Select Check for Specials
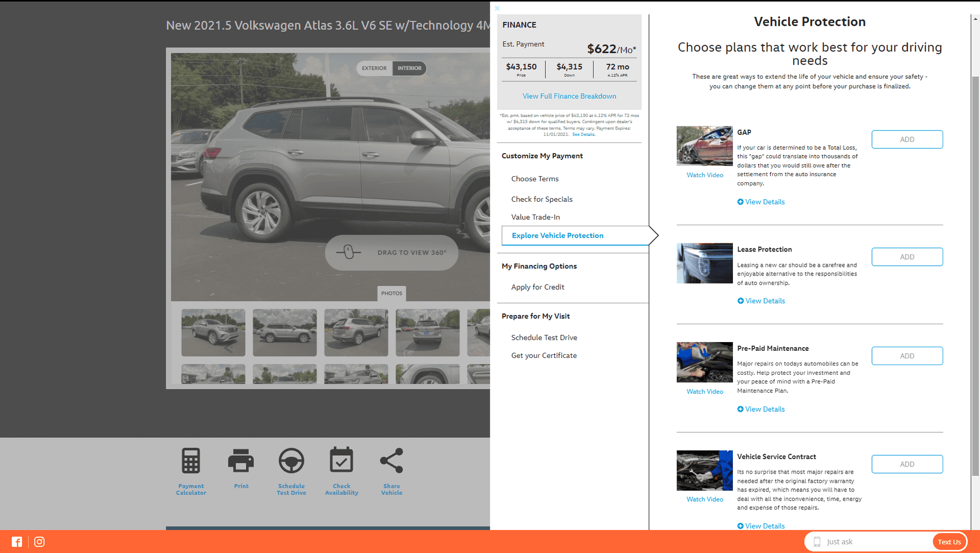Viewport: 980px width, 553px height. pos(541,199)
